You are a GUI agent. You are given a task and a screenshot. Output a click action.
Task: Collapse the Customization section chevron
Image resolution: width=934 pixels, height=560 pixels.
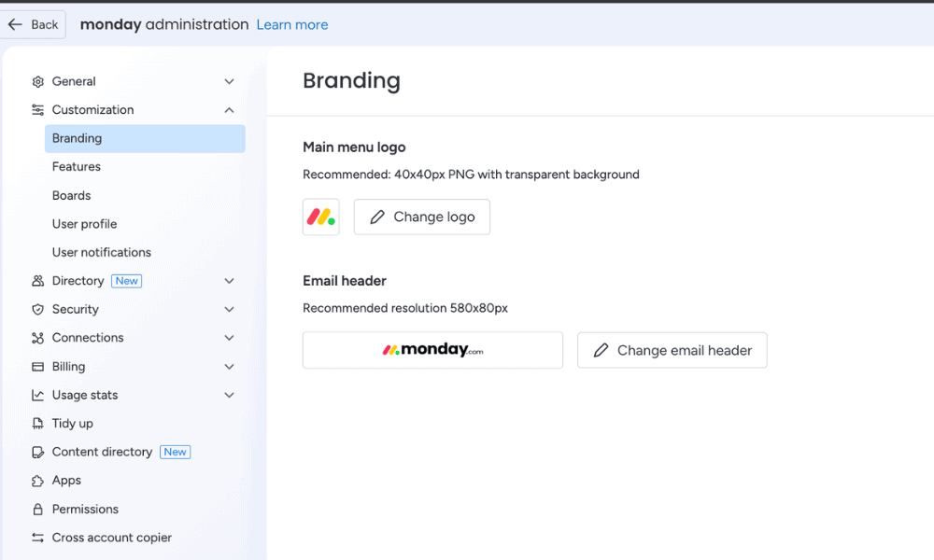(229, 110)
